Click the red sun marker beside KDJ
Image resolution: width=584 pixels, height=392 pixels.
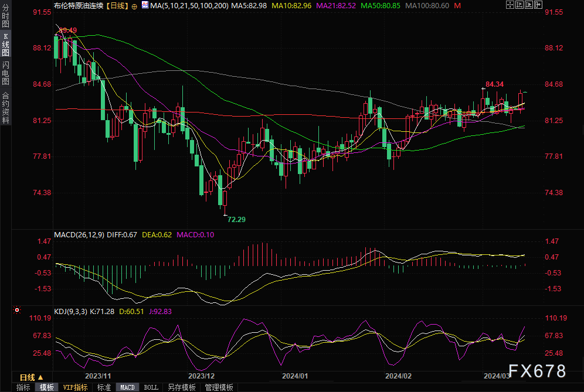pyautogui.click(x=16, y=310)
